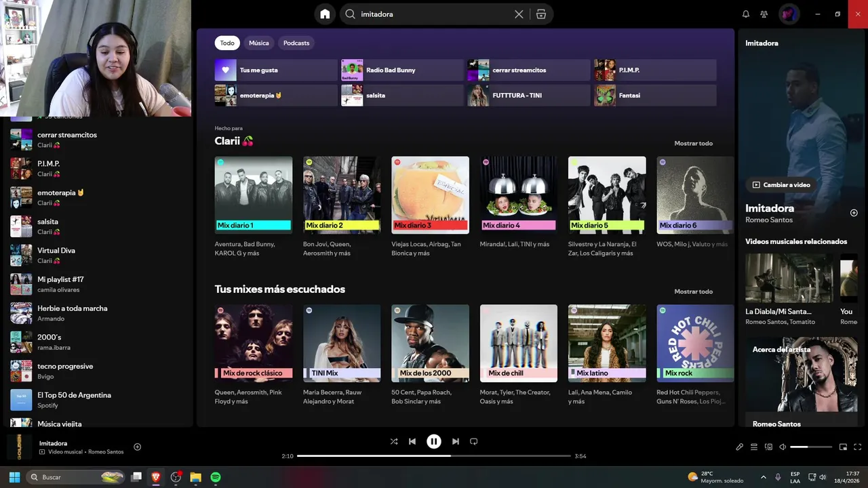Open Brave browser from taskbar
Image resolution: width=868 pixels, height=488 pixels.
pyautogui.click(x=156, y=477)
